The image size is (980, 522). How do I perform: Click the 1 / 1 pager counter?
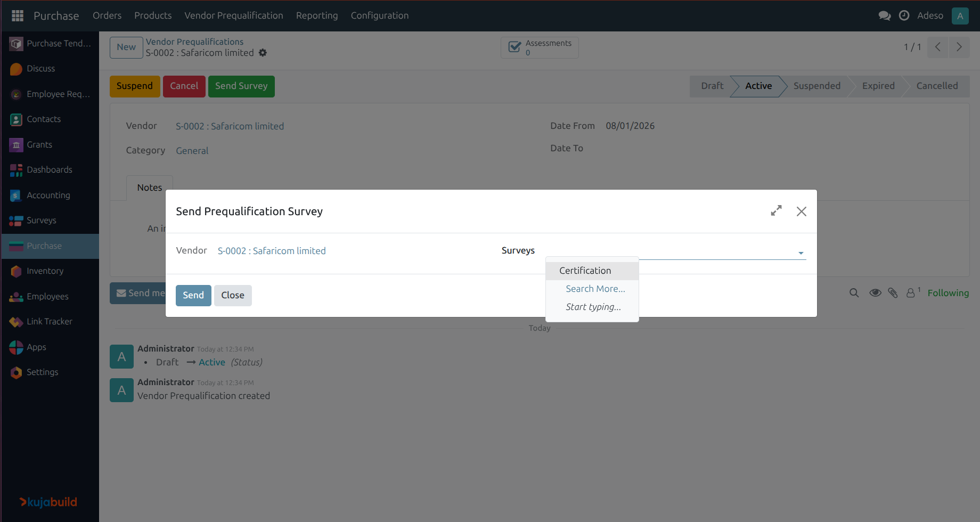(912, 47)
